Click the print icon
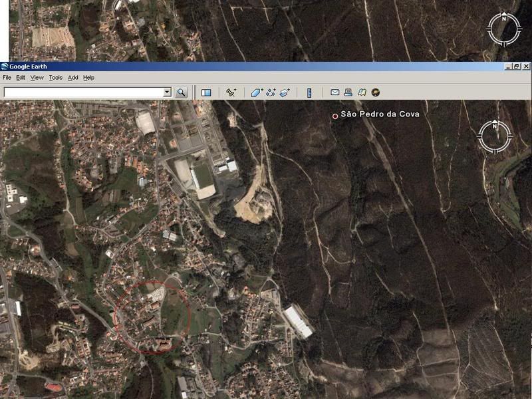Viewport: 532px width, 399px height. pyautogui.click(x=348, y=92)
